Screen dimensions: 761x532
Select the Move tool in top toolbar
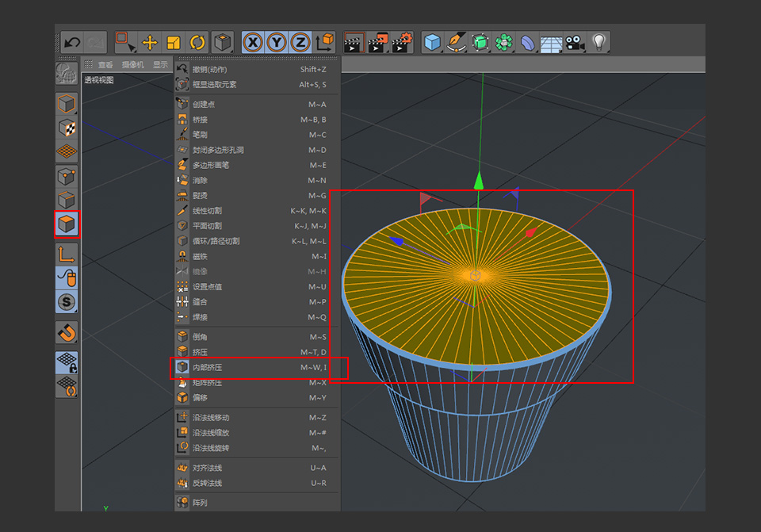point(149,44)
